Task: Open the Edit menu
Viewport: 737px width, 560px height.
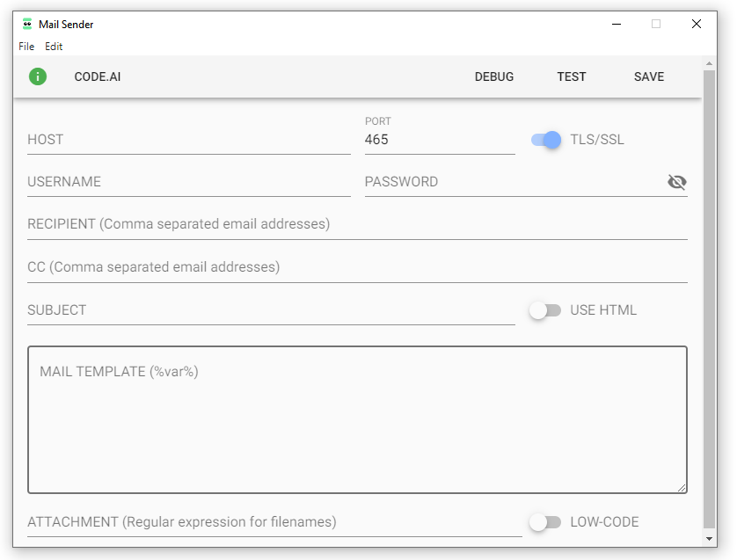Action: 54,47
